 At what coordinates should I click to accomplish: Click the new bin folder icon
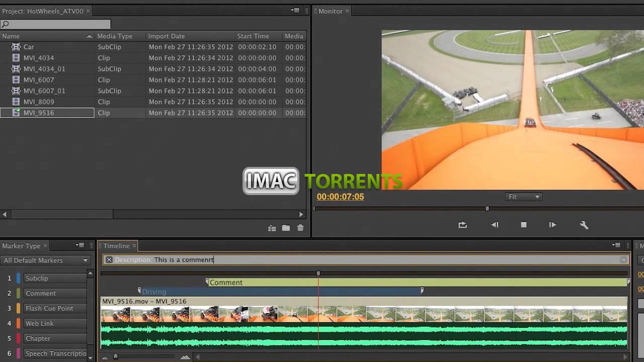click(286, 228)
